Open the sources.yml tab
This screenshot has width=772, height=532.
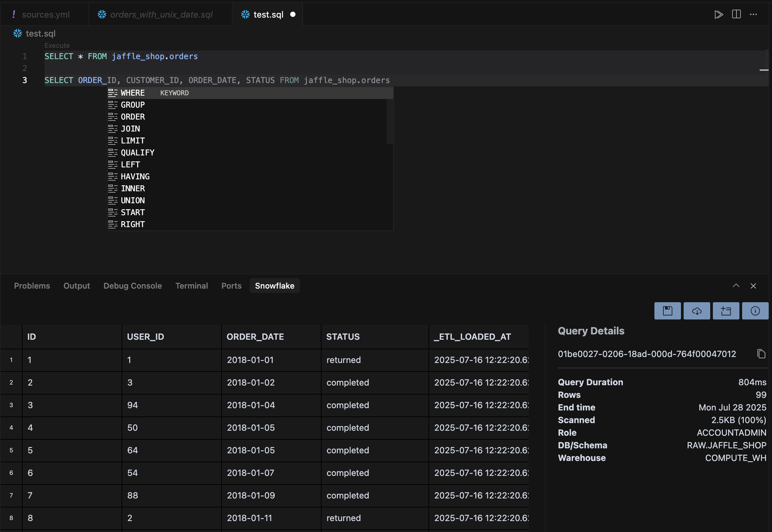tap(45, 14)
